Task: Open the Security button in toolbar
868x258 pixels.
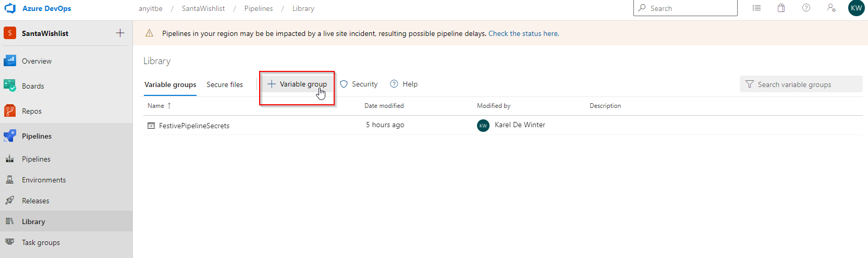Action: [x=359, y=84]
